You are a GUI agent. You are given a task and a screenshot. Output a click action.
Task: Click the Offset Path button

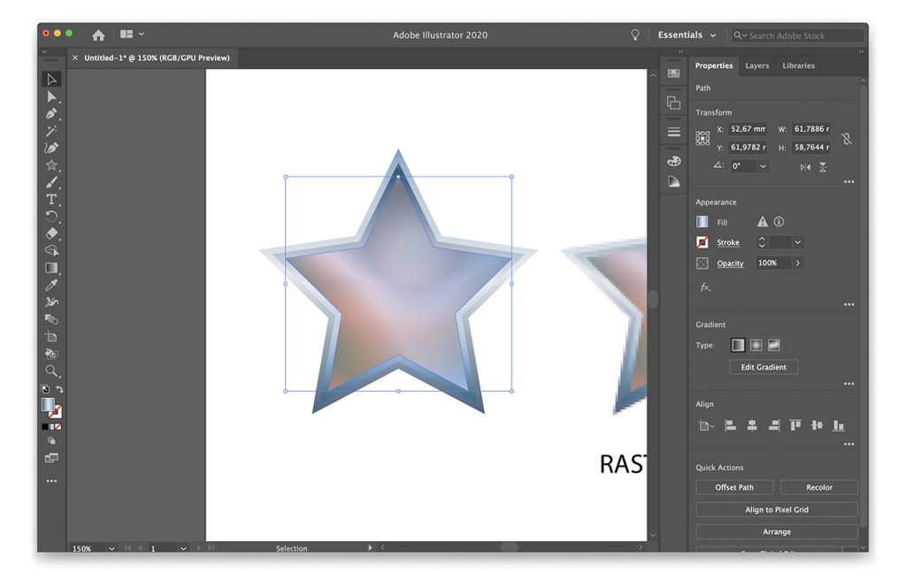[x=734, y=487]
